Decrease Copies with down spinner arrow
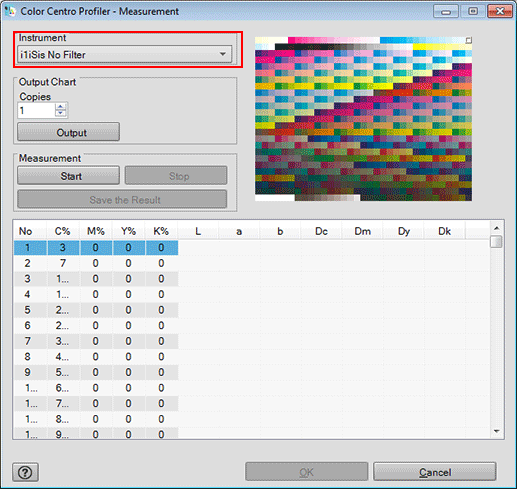 [x=61, y=113]
